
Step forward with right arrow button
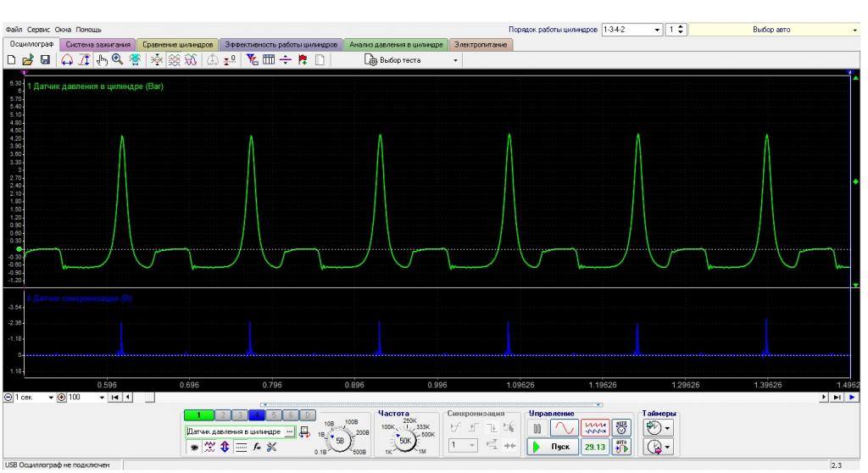[x=824, y=397]
